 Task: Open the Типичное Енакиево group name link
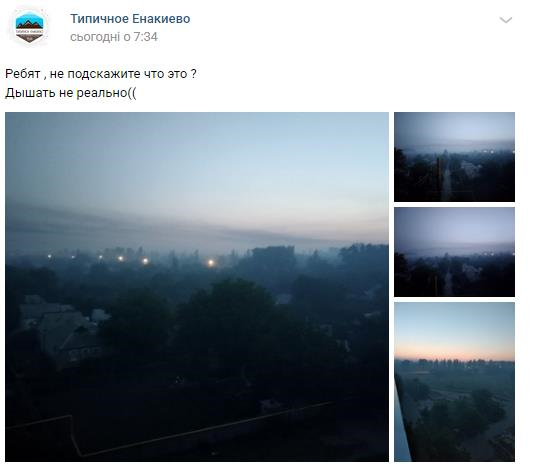pos(130,19)
